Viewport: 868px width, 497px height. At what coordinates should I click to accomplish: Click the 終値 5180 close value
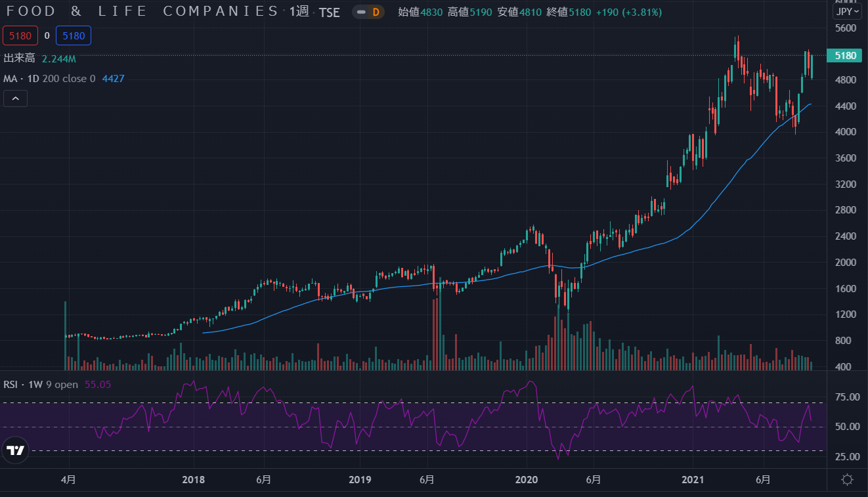[568, 12]
